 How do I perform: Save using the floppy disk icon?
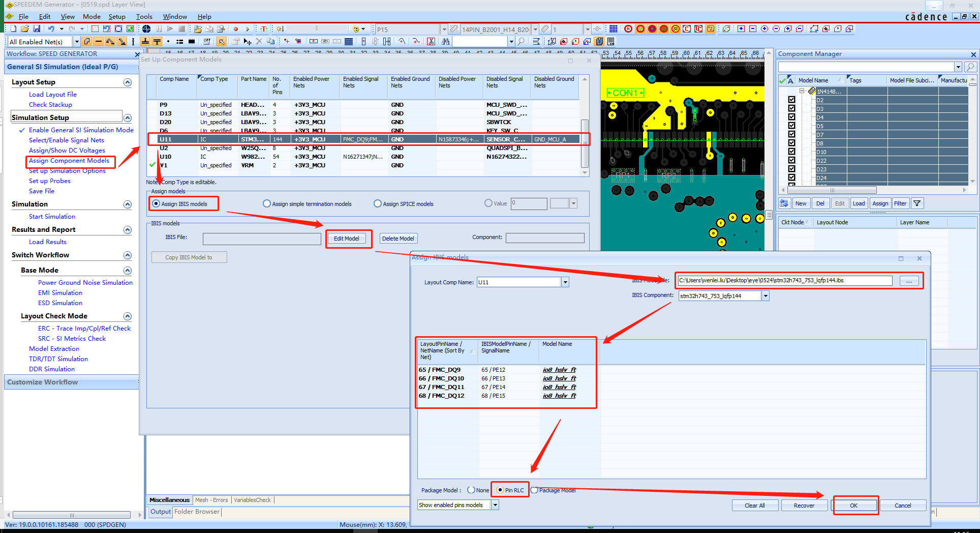click(x=37, y=29)
